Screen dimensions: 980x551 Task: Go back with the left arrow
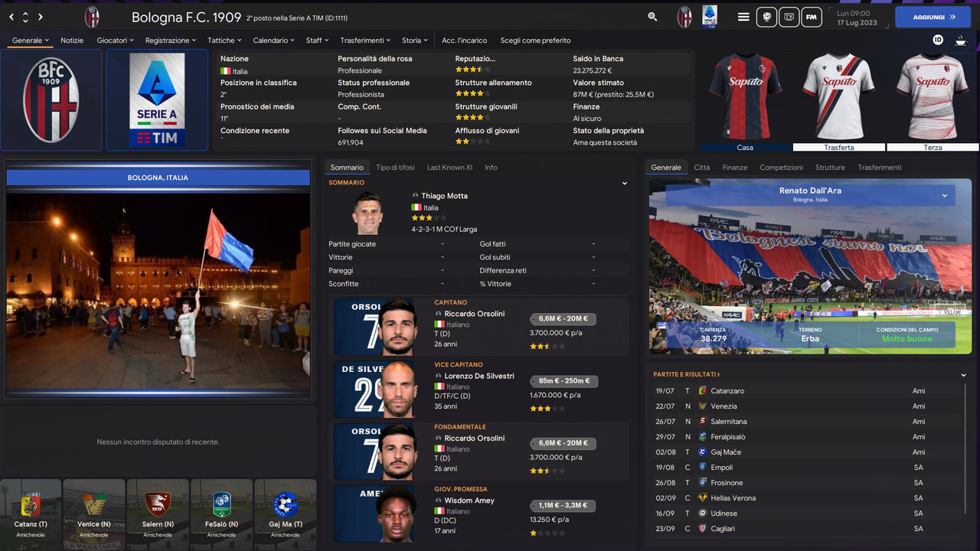coord(11,16)
